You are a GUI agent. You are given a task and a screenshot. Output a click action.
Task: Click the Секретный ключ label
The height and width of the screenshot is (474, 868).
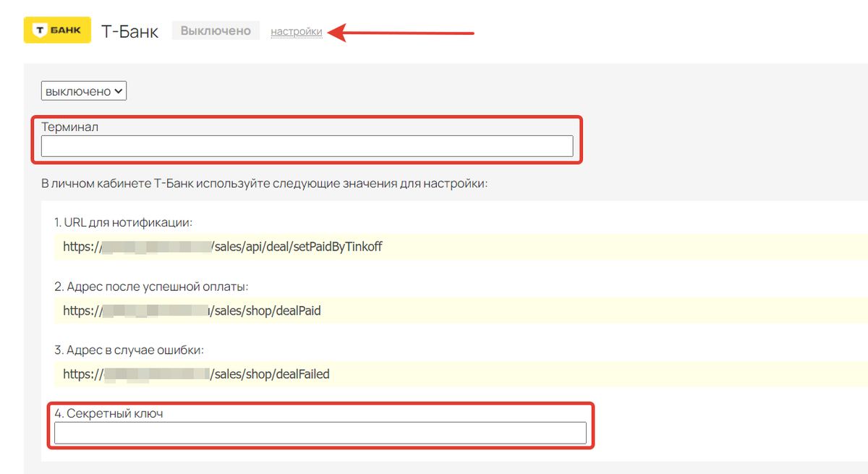click(109, 413)
